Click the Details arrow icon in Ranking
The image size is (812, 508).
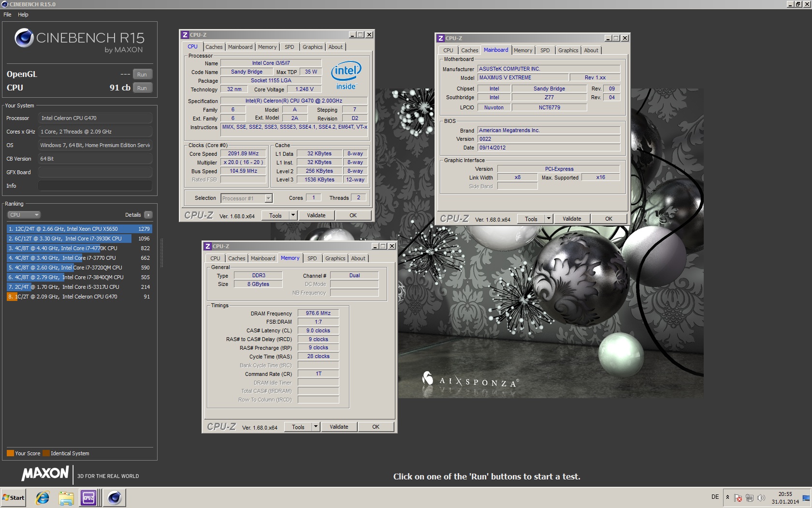(148, 215)
